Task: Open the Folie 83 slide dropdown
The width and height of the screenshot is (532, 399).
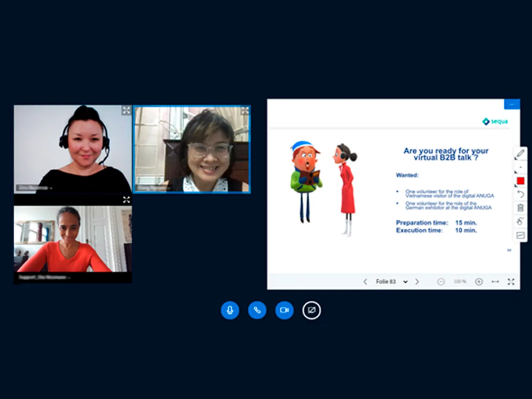Action: coord(406,282)
